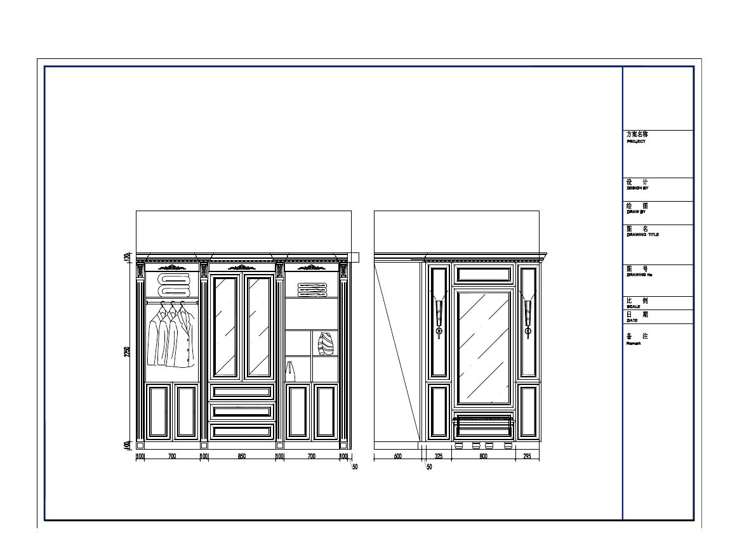Click the rolled towels above hanging rod
The height and width of the screenshot is (534, 756).
175,284
